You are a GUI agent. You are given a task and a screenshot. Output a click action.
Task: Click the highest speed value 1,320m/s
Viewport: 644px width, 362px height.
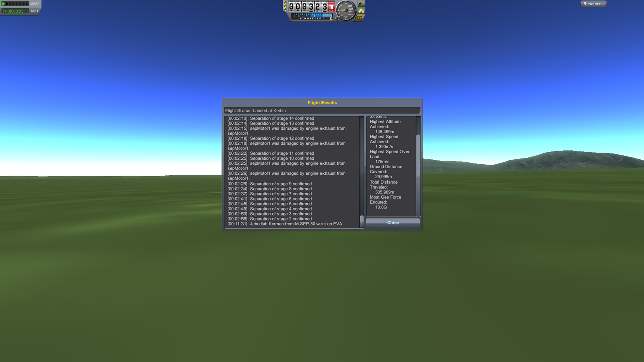pos(384,147)
